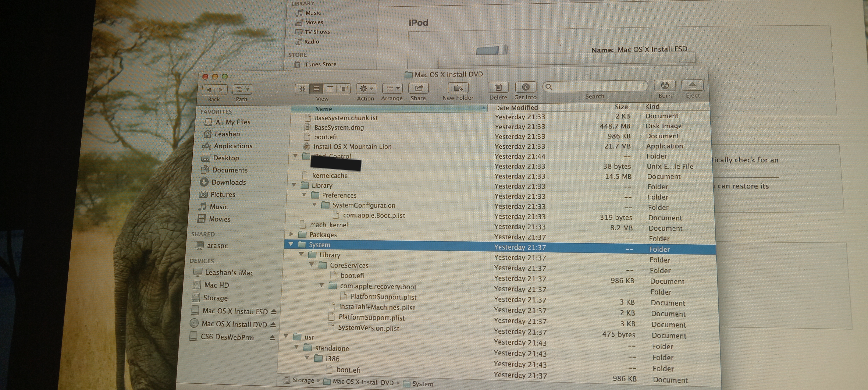Image resolution: width=868 pixels, height=390 pixels.
Task: Expand the Packages folder
Action: coord(291,234)
